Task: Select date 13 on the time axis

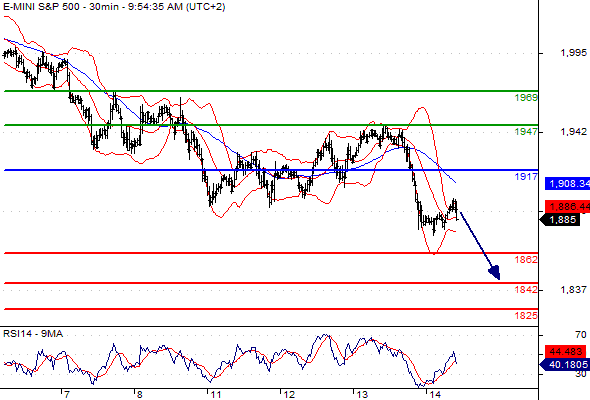Action: tap(362, 395)
